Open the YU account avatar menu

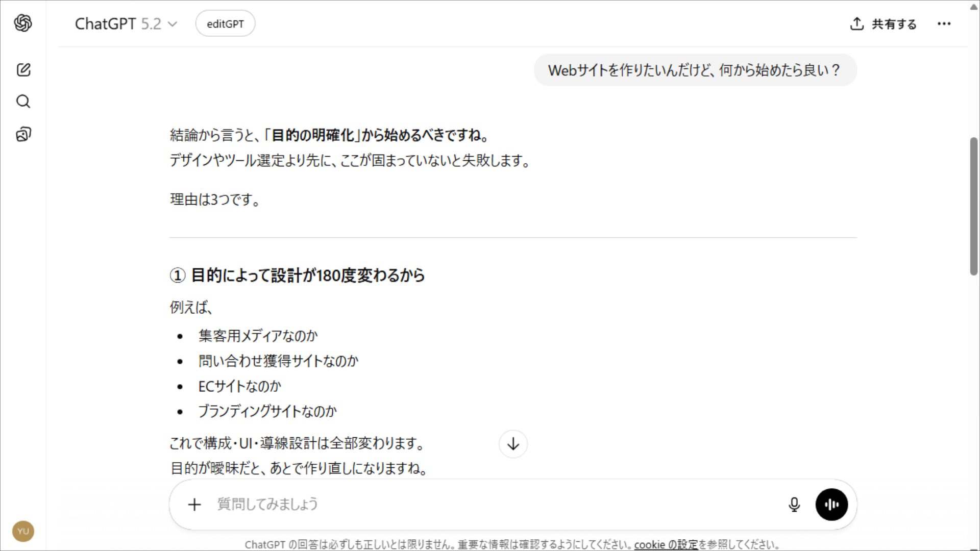(23, 531)
